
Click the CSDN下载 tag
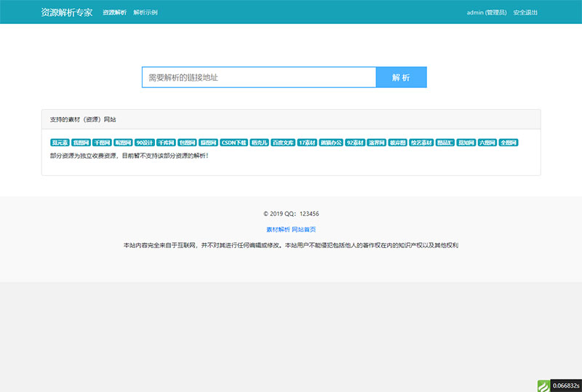[234, 143]
